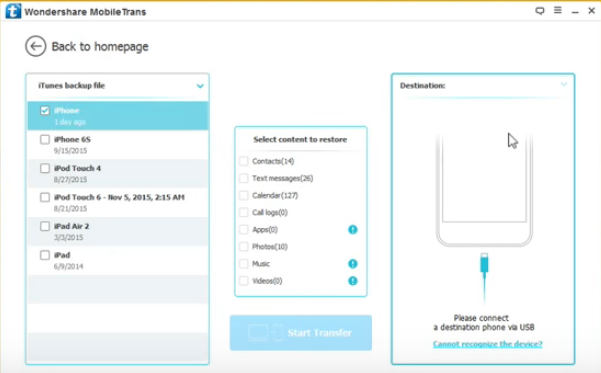Click the back arrow circle icon
The width and height of the screenshot is (601, 373).
36,46
